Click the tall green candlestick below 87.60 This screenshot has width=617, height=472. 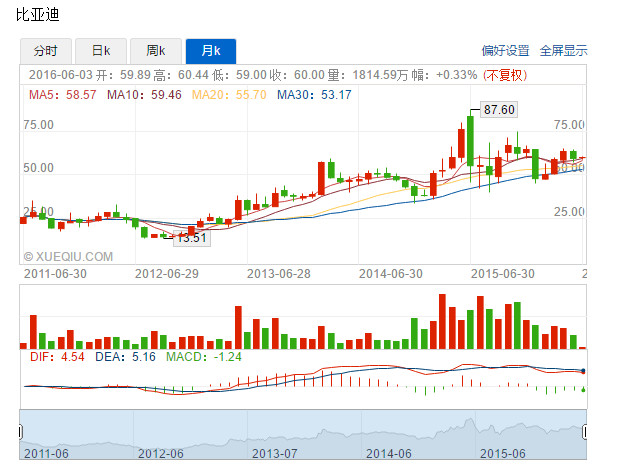tap(470, 140)
